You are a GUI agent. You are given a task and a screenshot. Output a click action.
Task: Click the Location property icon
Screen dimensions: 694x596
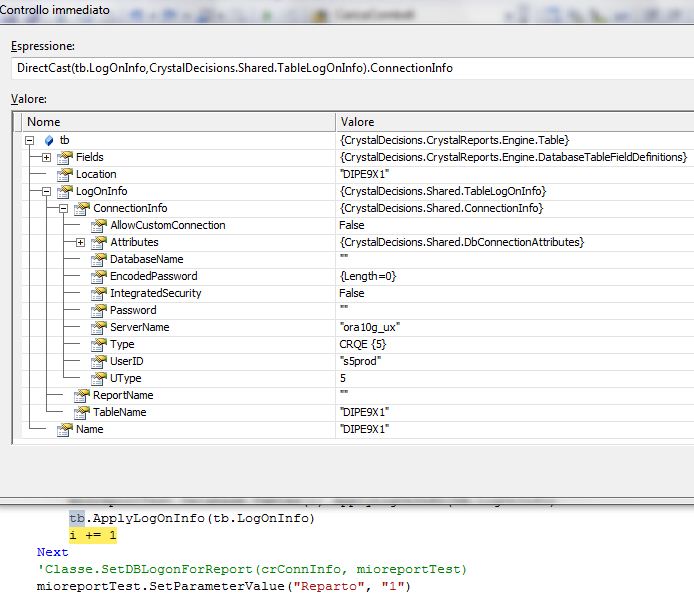65,174
